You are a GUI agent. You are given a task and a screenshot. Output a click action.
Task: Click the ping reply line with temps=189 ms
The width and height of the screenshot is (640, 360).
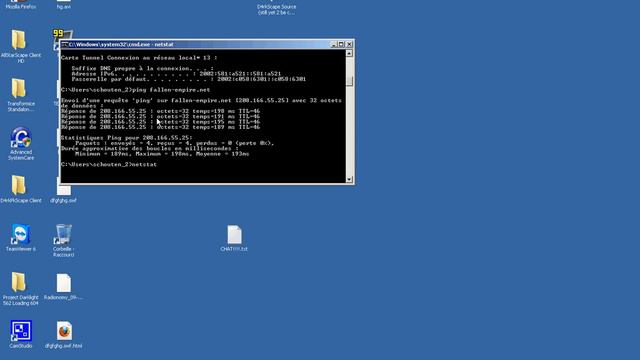click(160, 127)
